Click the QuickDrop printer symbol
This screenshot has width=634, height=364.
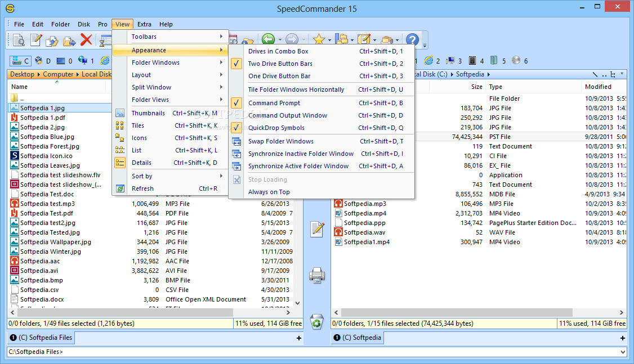pos(317,276)
